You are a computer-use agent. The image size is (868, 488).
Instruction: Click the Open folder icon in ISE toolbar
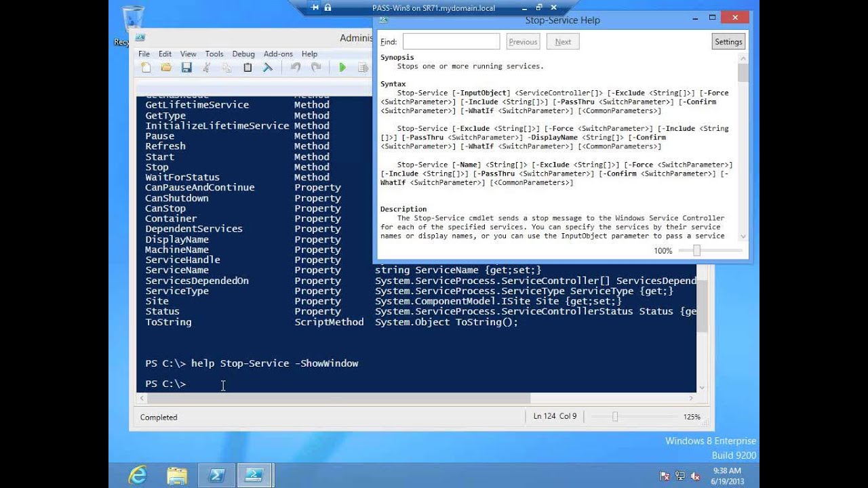tap(166, 67)
